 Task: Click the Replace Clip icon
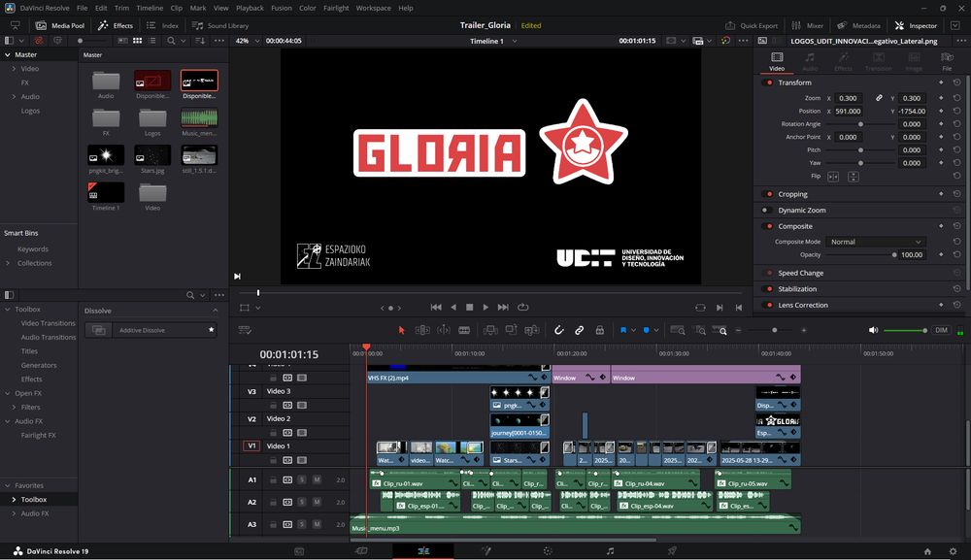pyautogui.click(x=531, y=330)
